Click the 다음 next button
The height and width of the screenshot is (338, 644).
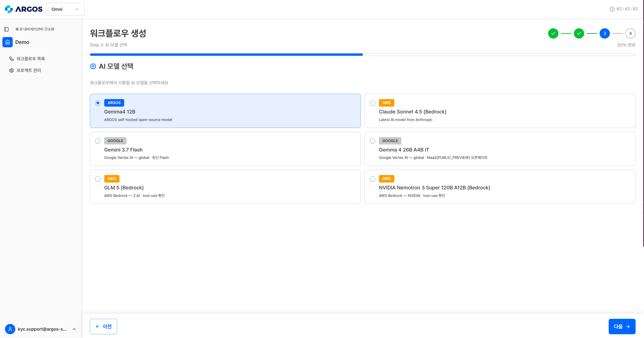click(622, 327)
